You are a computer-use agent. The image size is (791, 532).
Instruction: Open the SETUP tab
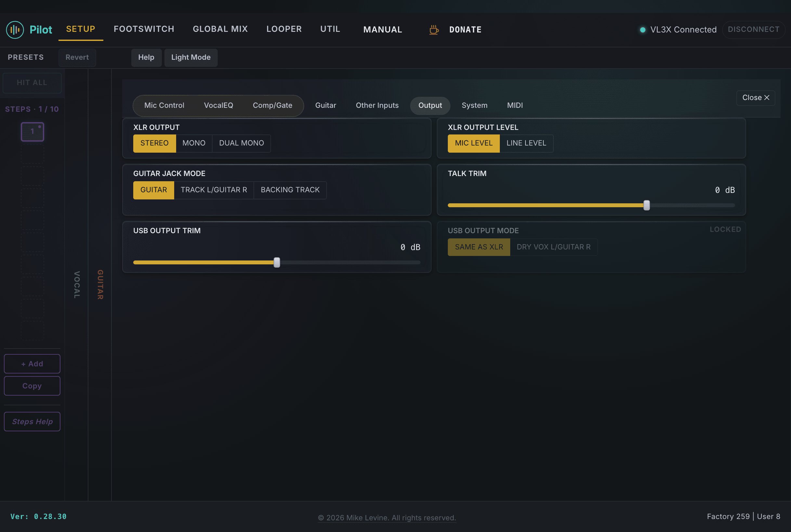[81, 29]
